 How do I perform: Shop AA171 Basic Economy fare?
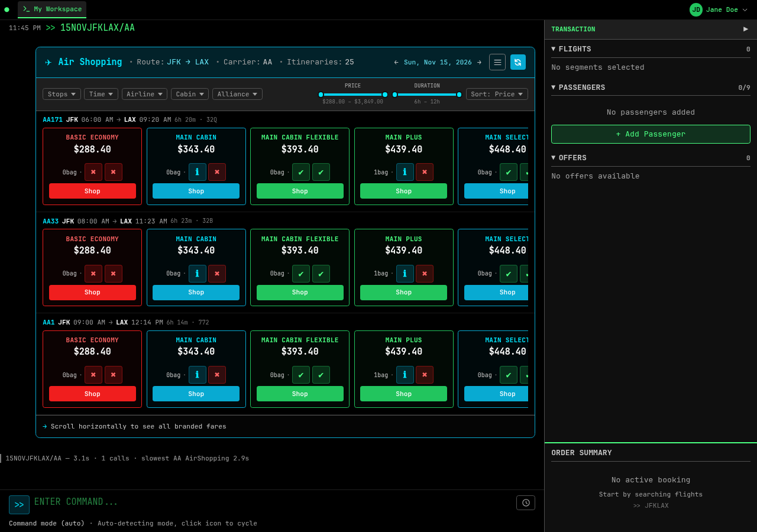(92, 191)
